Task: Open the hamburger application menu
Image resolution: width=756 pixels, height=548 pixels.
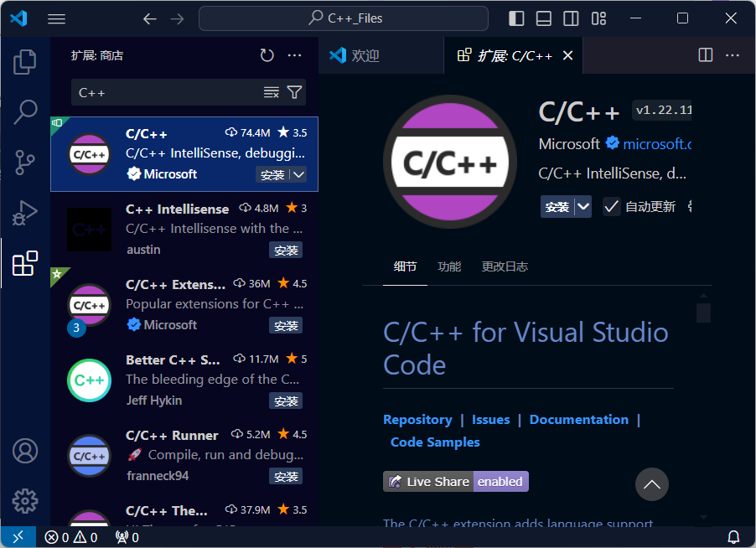Action: (x=56, y=18)
